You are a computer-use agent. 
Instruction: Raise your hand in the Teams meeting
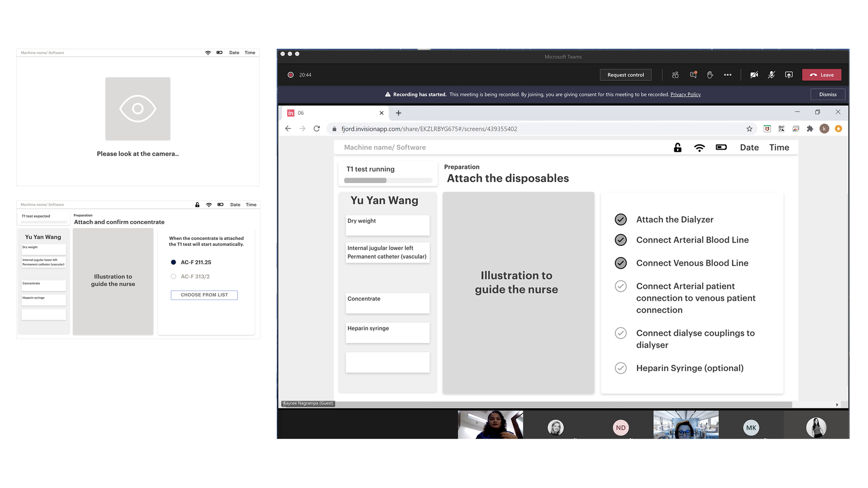710,75
